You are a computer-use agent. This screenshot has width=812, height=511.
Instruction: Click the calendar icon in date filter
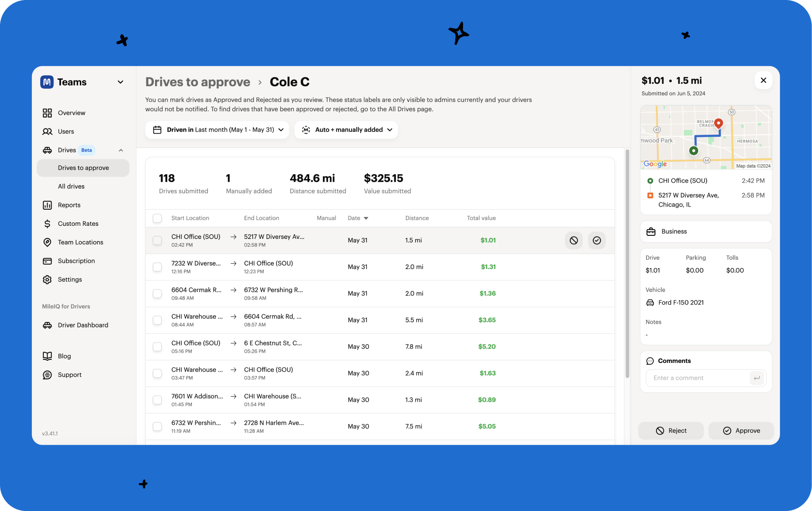pyautogui.click(x=157, y=130)
